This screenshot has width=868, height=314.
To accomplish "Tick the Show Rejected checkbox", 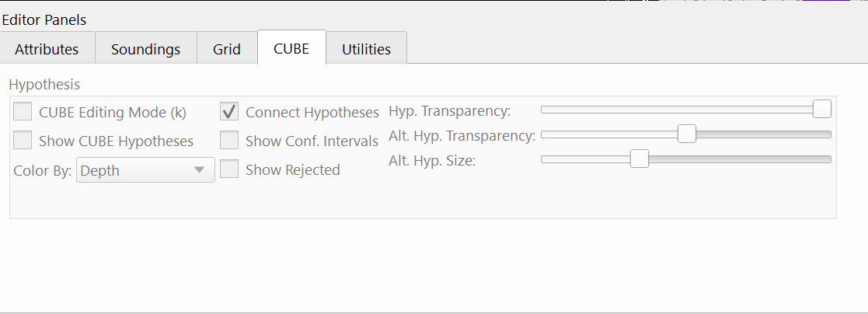I will [229, 169].
